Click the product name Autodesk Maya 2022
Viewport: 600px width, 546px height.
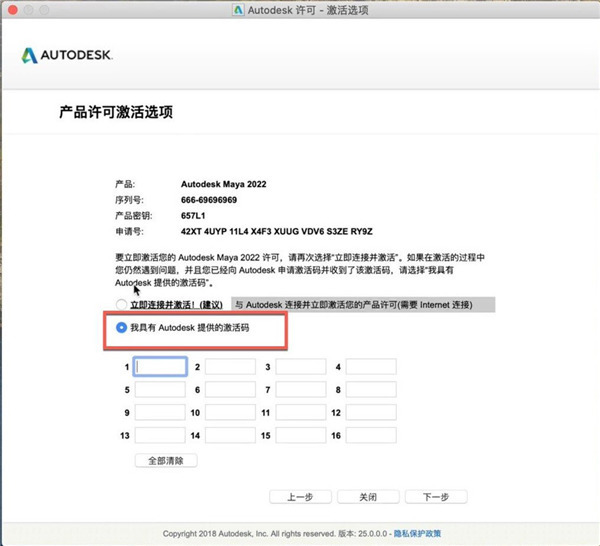coord(223,184)
